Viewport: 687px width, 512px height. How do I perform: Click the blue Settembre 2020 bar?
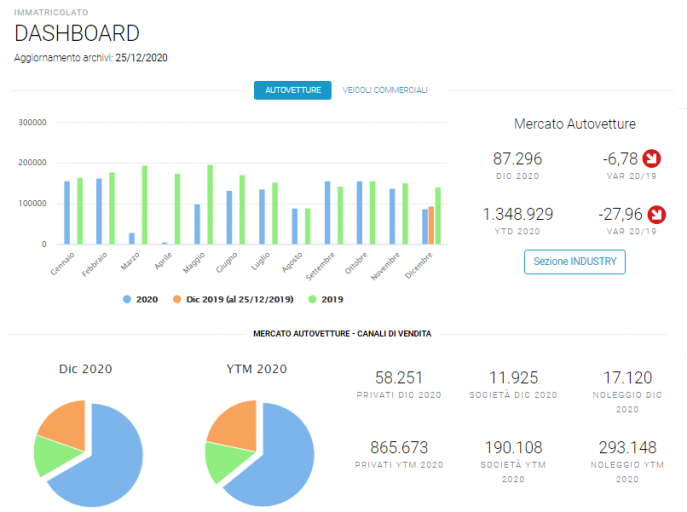coord(327,213)
